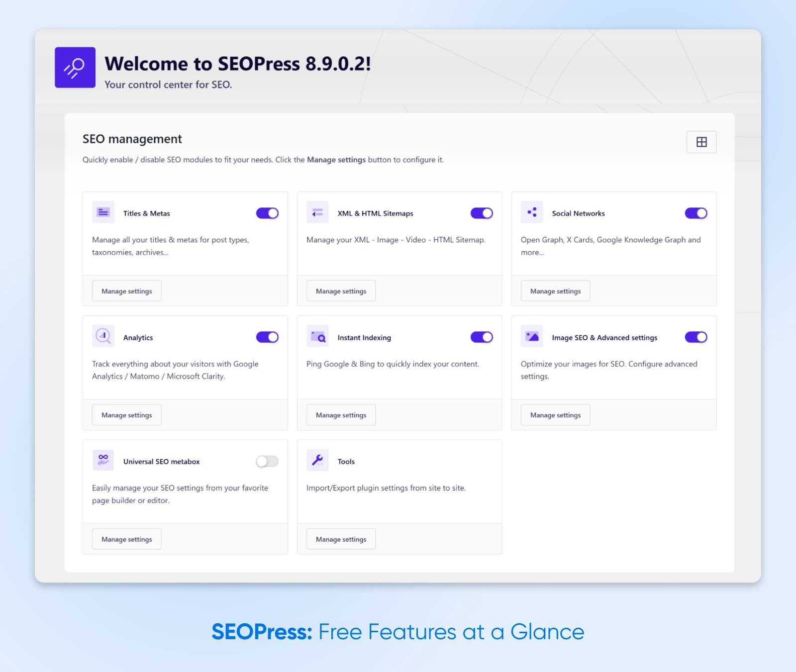Click the Titles & Metas module icon
The width and height of the screenshot is (796, 672).
(x=103, y=212)
